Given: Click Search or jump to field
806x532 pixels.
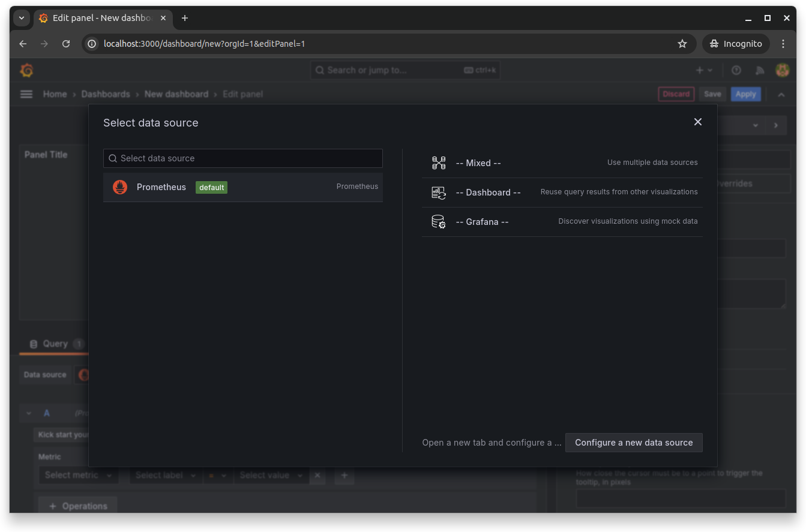Looking at the screenshot, I should tap(405, 70).
